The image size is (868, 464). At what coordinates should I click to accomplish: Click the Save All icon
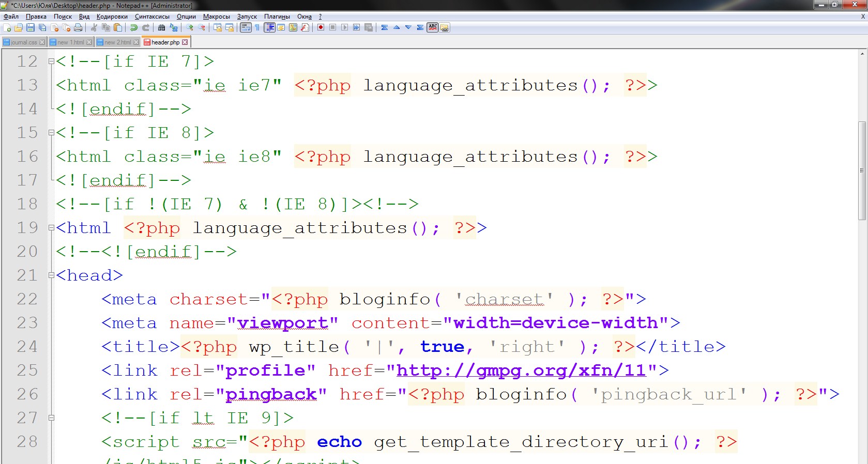point(42,27)
